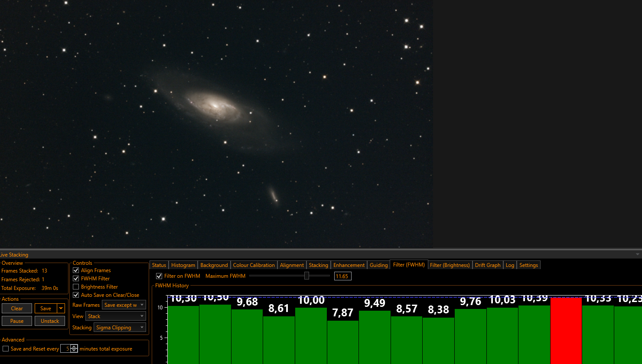Screen dimensions: 642x364
Task: Open the Drift Graph tab
Action: click(488, 265)
